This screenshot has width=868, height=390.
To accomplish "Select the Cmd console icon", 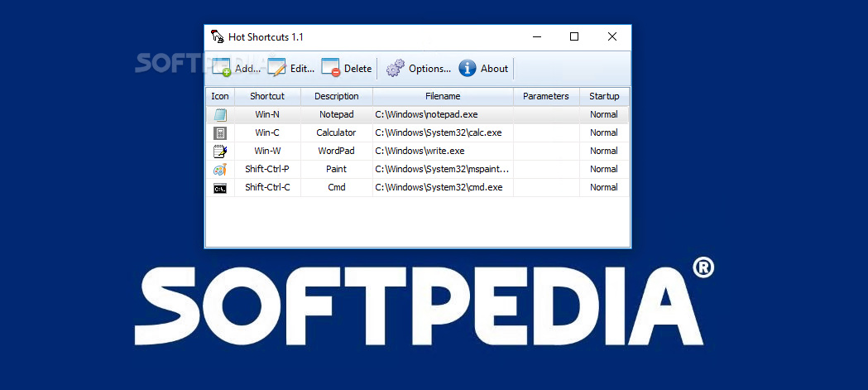I will tap(220, 188).
